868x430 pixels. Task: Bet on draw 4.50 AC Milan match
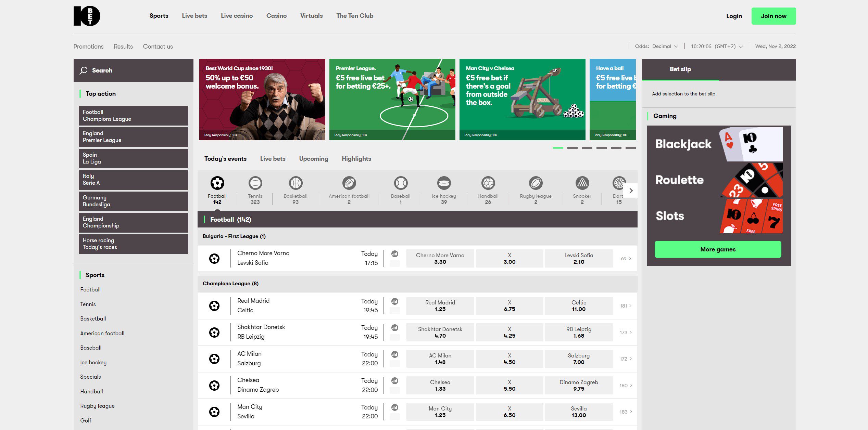509,359
